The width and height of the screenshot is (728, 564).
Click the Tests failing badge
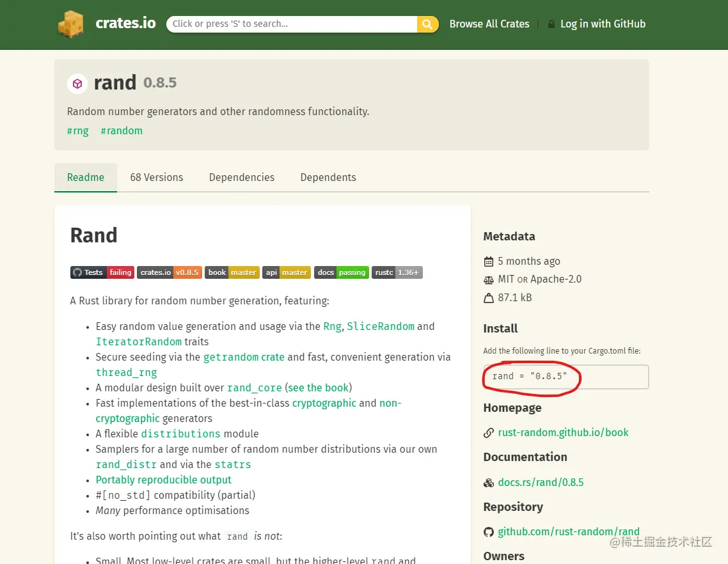click(x=102, y=272)
